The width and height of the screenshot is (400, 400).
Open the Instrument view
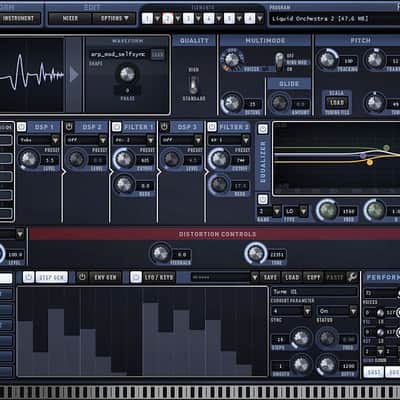click(19, 19)
